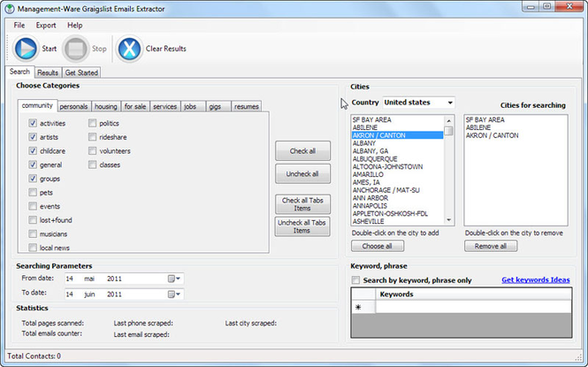Open the for sale category tab
Image resolution: width=588 pixels, height=367 pixels.
pyautogui.click(x=135, y=106)
